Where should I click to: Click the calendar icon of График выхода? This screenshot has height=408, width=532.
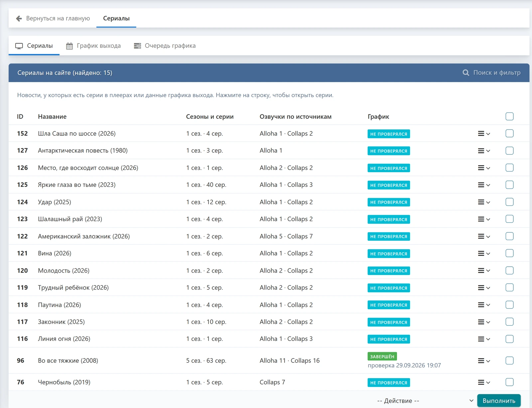click(x=69, y=46)
